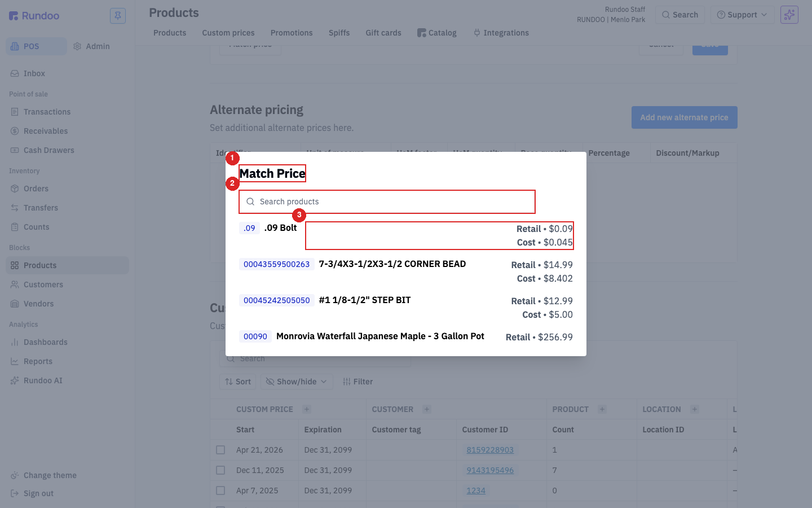This screenshot has height=508, width=812.
Task: Click SKU badge 00090
Action: pyautogui.click(x=255, y=336)
